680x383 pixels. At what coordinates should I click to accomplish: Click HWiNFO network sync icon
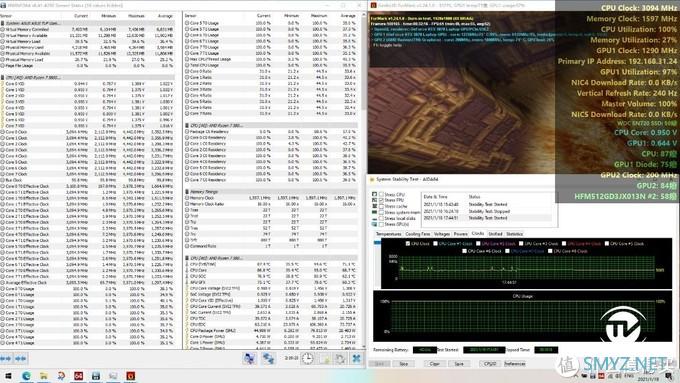click(268, 358)
